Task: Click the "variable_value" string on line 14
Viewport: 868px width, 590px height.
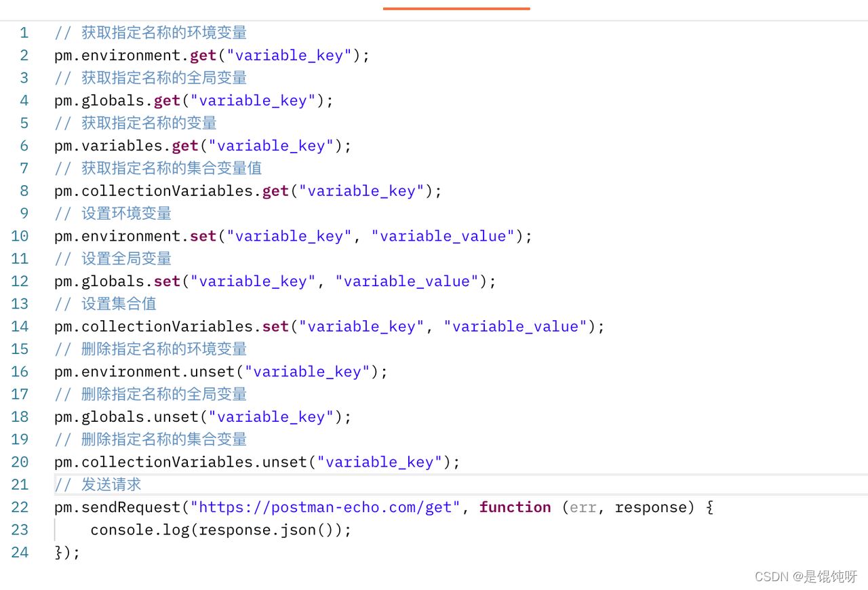Action: 515,327
